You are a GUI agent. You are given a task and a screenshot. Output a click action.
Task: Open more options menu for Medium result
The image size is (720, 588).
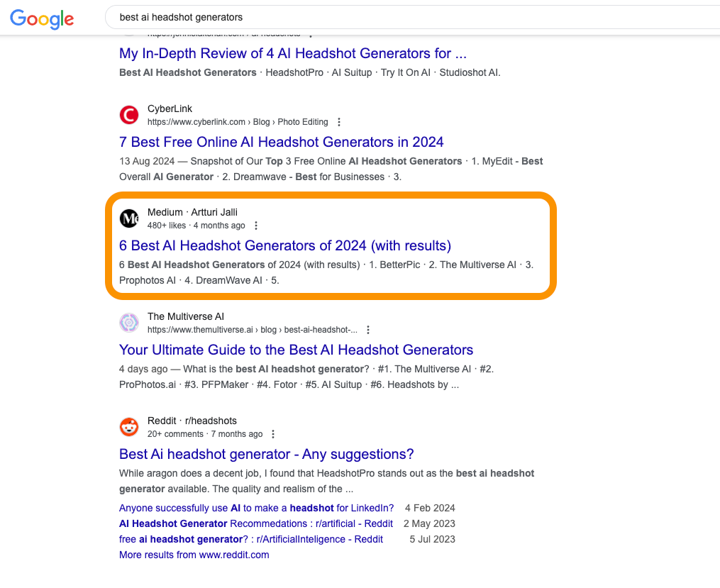coord(256,226)
